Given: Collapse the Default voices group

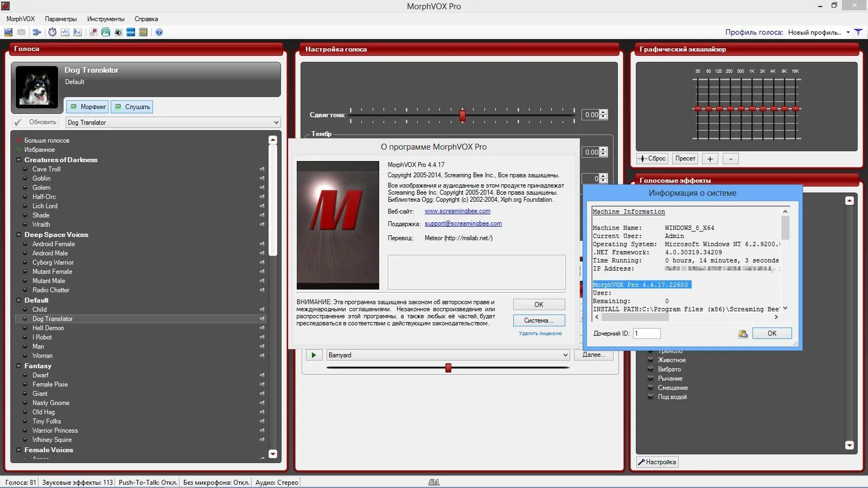Looking at the screenshot, I should coord(19,300).
